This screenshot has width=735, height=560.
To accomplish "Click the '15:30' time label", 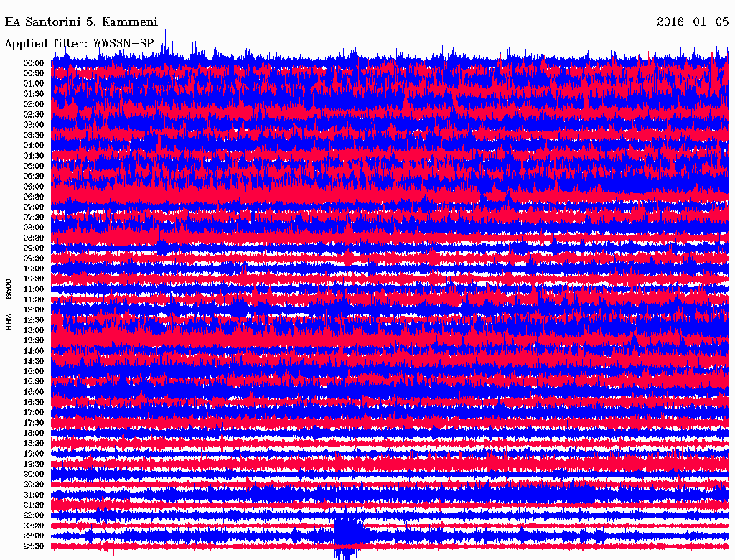I will [x=34, y=382].
